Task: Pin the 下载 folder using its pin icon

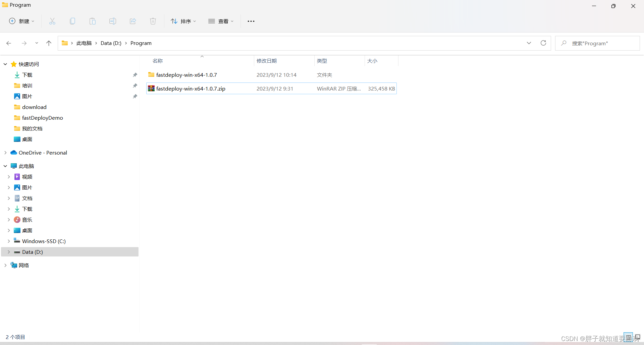Action: pyautogui.click(x=135, y=75)
